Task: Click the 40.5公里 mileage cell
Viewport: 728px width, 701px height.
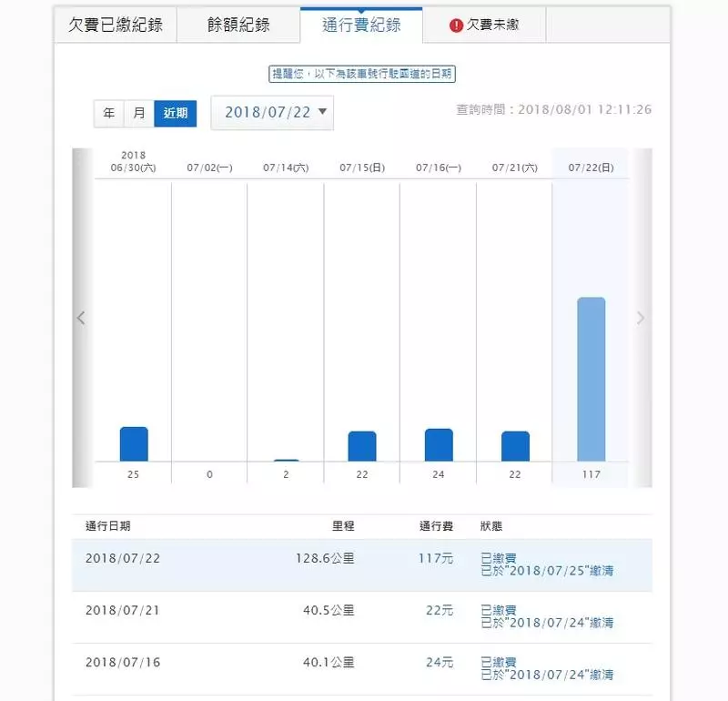Action: (329, 610)
